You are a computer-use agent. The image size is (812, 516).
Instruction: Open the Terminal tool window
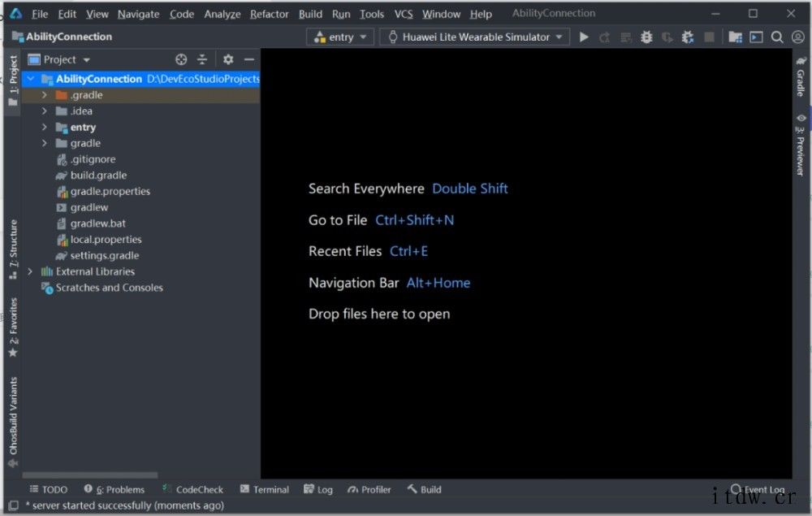pyautogui.click(x=264, y=489)
